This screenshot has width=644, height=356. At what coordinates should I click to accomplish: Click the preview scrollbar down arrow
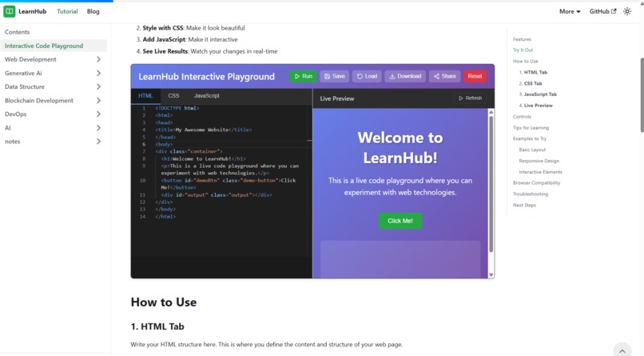491,274
